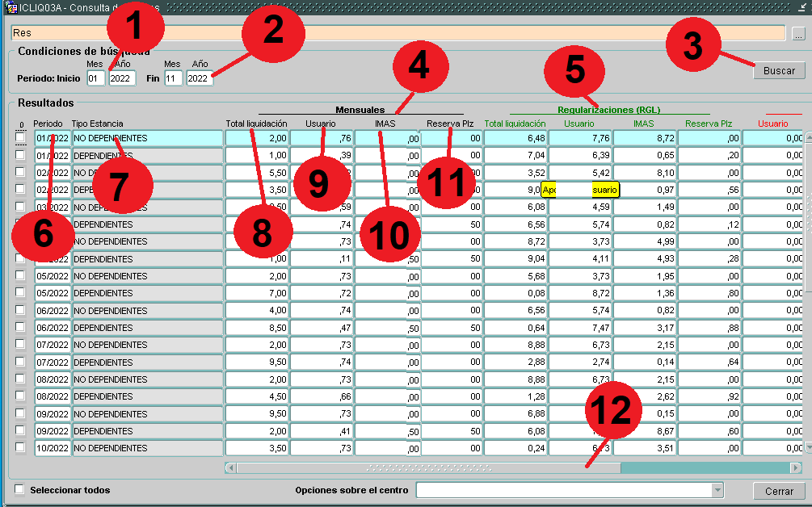
Task: Focus the Fin Año field showing 2022
Action: pyautogui.click(x=199, y=78)
